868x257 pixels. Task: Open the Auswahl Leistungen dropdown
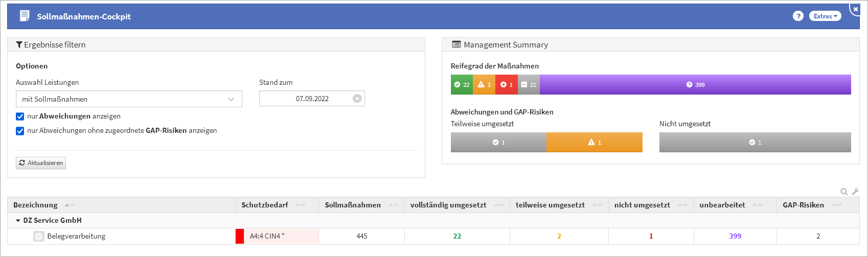[x=129, y=99]
